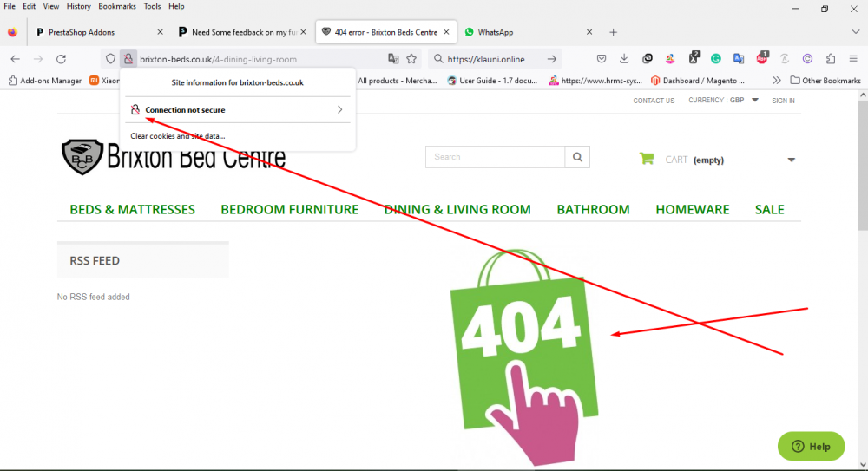Click the green shopping cart icon

[x=647, y=159]
